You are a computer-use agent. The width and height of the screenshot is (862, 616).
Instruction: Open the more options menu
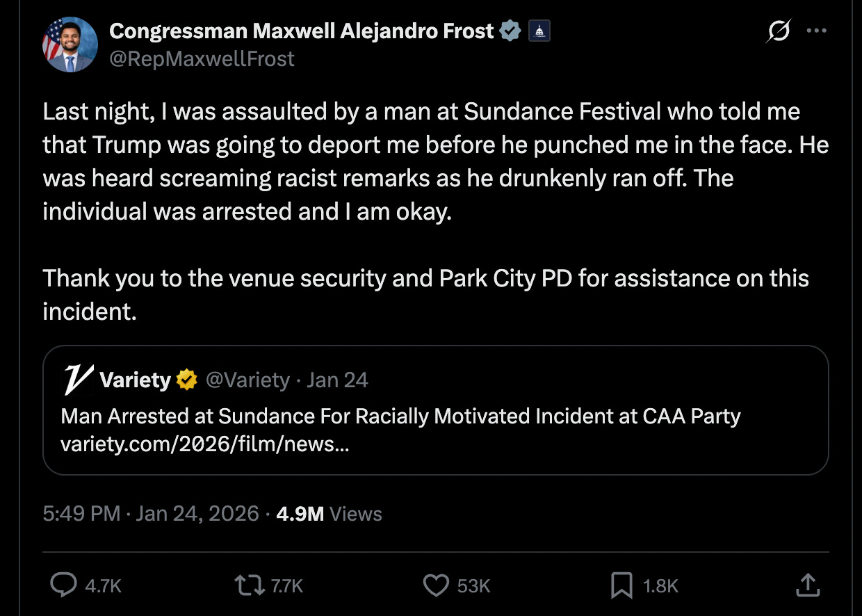817,31
